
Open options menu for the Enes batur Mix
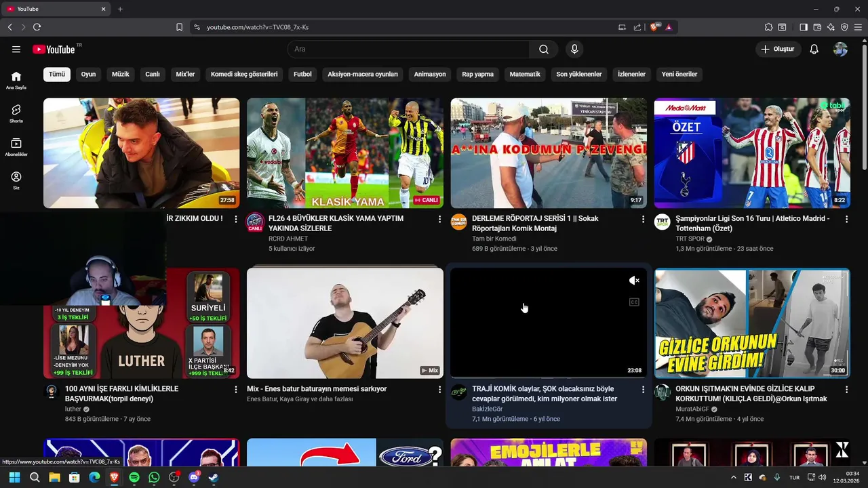coord(439,389)
